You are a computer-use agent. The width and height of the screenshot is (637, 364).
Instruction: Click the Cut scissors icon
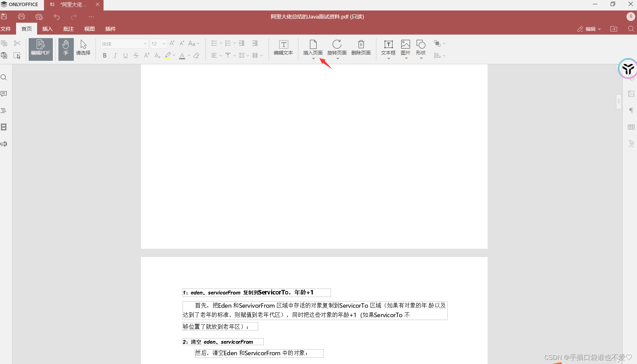click(17, 43)
